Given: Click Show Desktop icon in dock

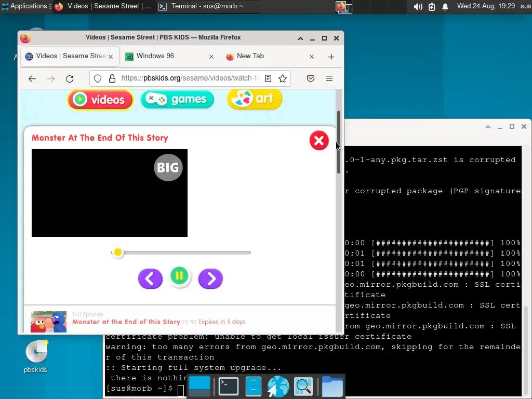Looking at the screenshot, I should click(199, 386).
